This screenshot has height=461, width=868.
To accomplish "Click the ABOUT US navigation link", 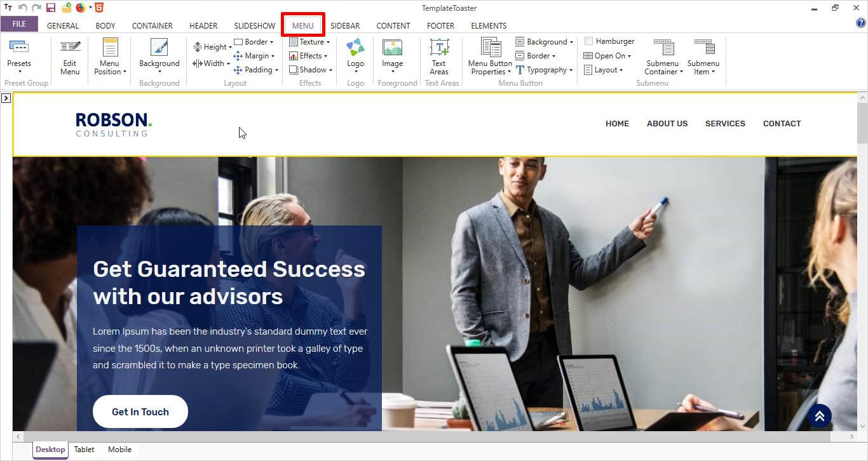I will click(667, 124).
